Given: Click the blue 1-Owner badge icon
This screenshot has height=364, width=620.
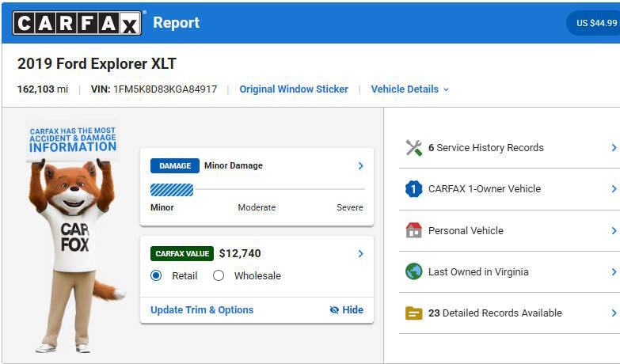Looking at the screenshot, I should 413,189.
